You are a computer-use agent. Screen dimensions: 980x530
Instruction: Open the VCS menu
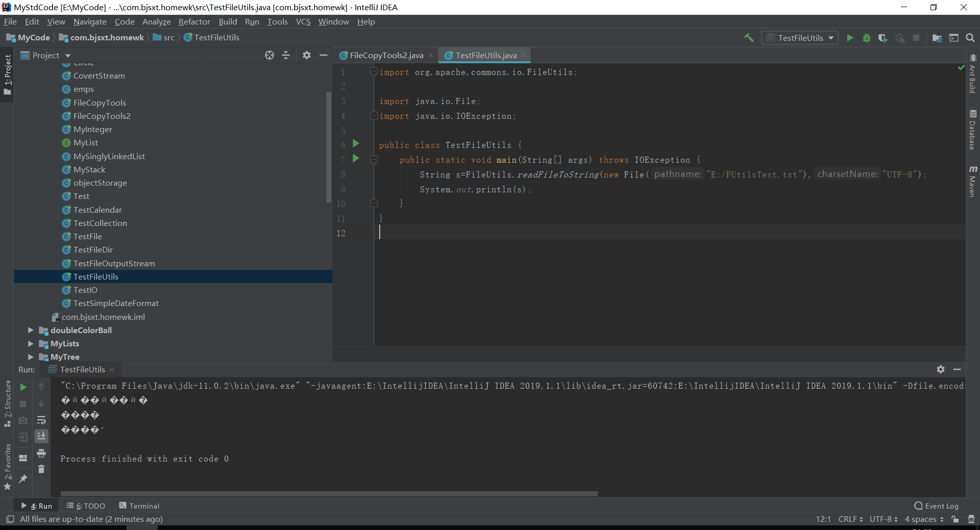[303, 21]
